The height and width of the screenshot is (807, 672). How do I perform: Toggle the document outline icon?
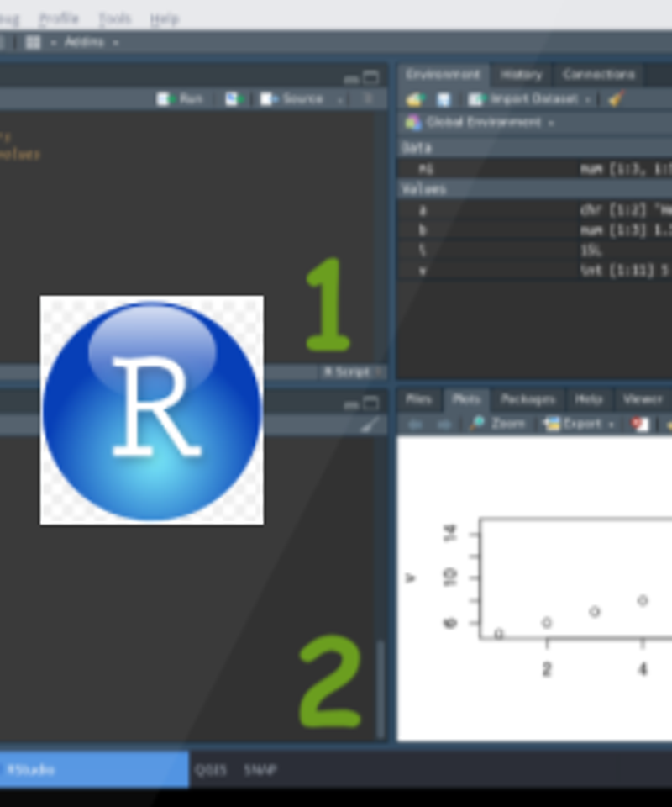(368, 99)
